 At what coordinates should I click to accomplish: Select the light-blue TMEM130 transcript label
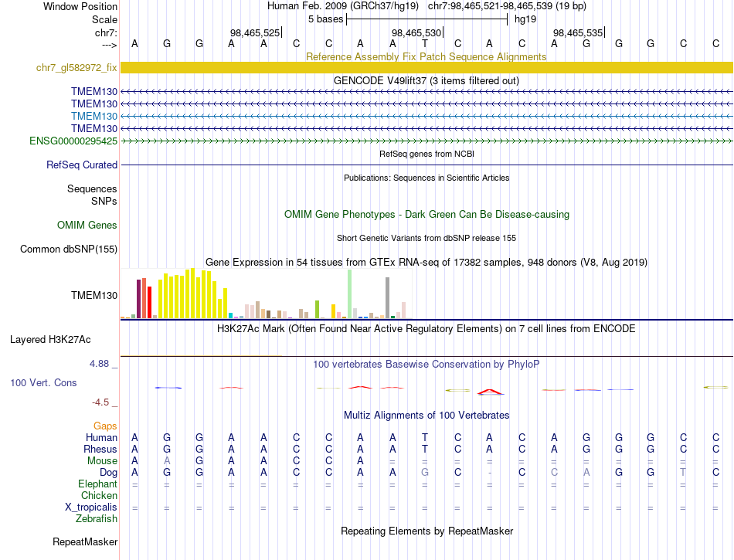[x=94, y=116]
